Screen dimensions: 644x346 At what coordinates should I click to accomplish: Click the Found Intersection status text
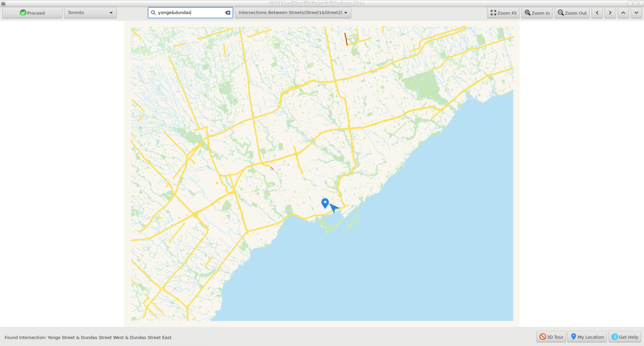coord(88,337)
